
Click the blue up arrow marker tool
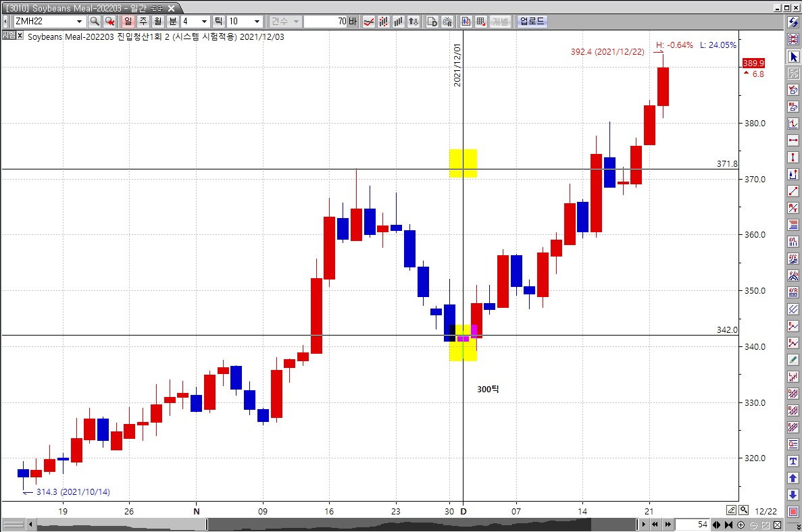click(794, 478)
